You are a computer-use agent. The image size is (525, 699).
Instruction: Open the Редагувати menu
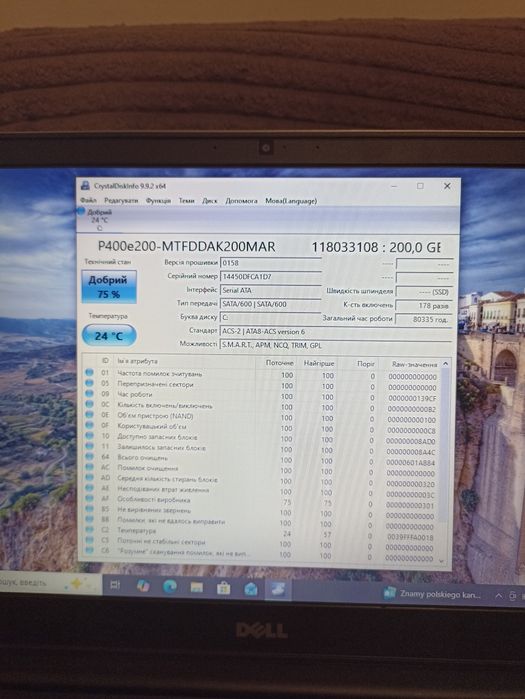pos(121,201)
